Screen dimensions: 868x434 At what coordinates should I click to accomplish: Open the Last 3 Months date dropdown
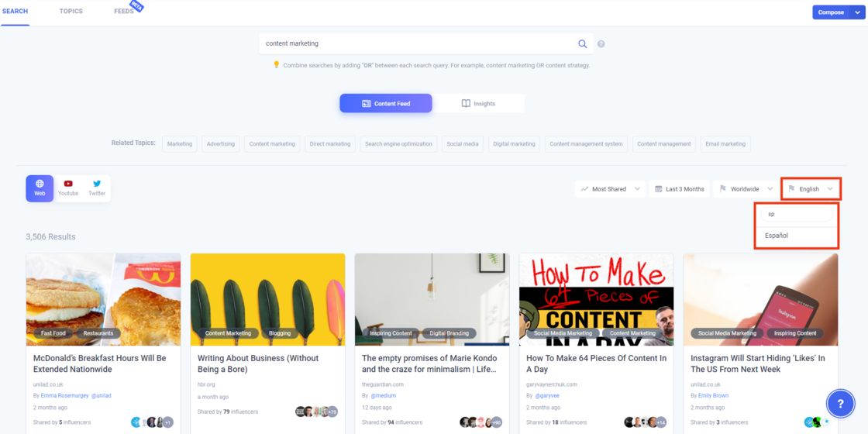click(x=679, y=189)
